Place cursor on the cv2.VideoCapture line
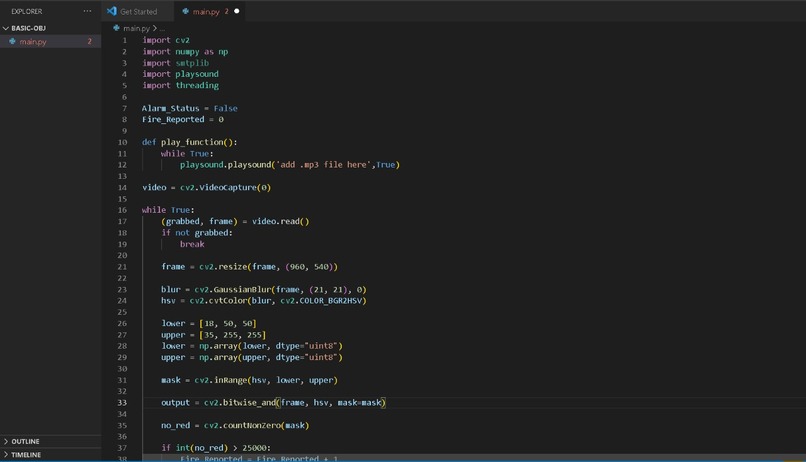806x462 pixels. click(206, 187)
